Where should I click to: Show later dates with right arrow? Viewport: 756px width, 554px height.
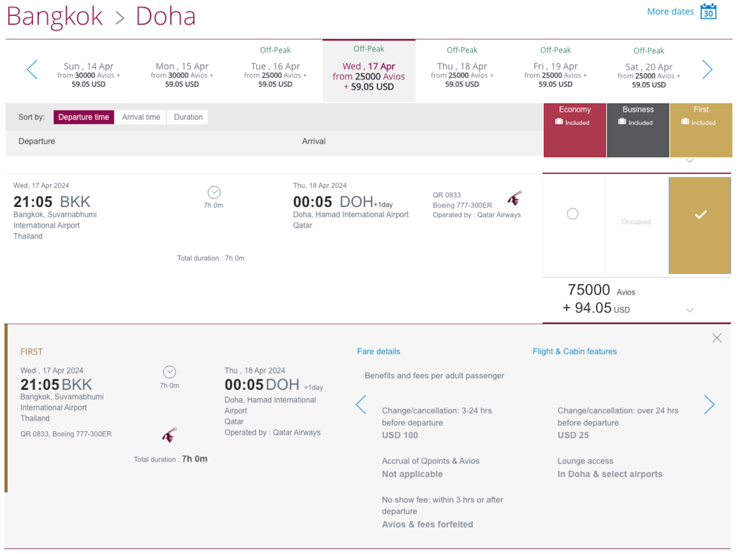[x=707, y=69]
